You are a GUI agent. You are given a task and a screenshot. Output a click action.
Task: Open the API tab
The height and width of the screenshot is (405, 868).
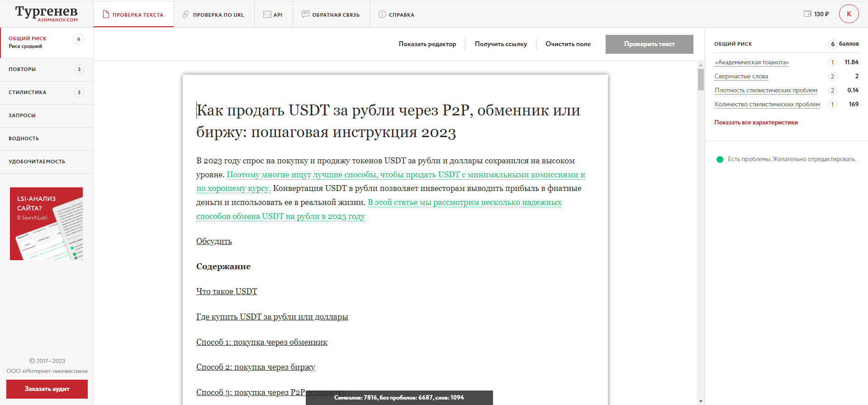[x=273, y=14]
